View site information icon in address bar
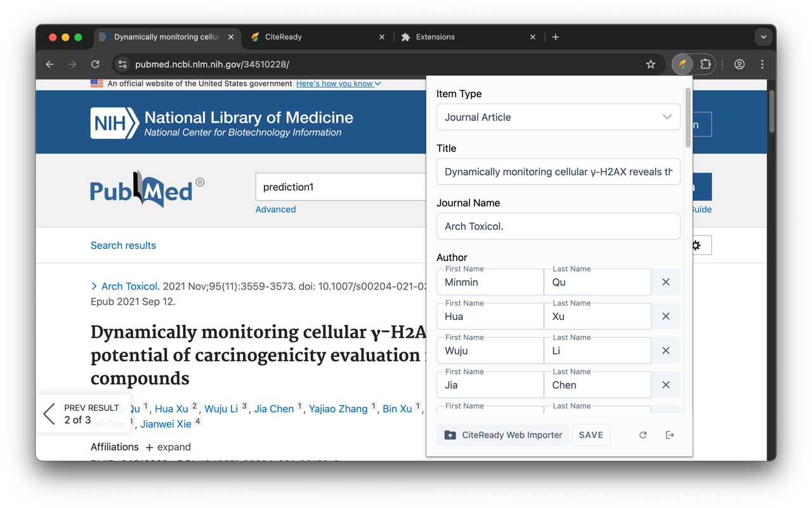812x508 pixels. 122,64
